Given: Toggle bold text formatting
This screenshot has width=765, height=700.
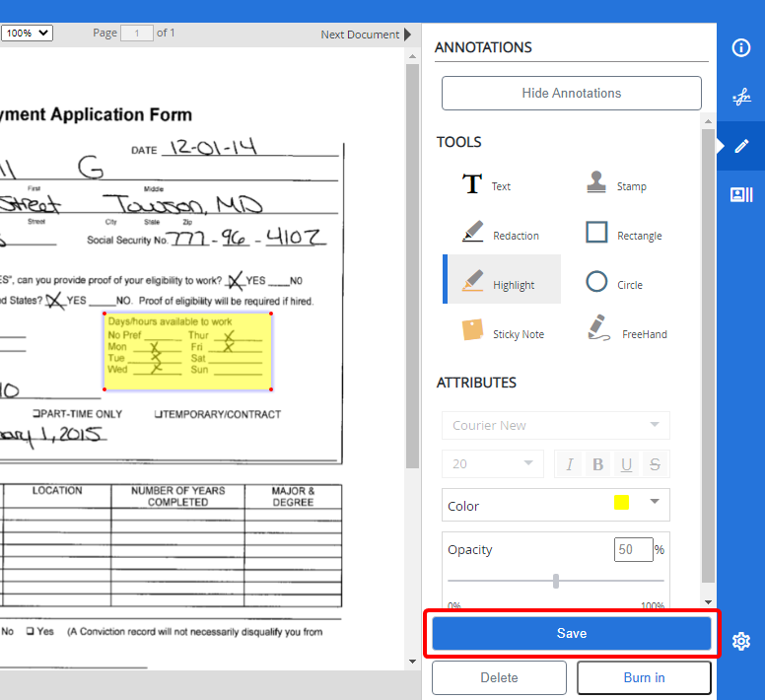Looking at the screenshot, I should point(597,463).
